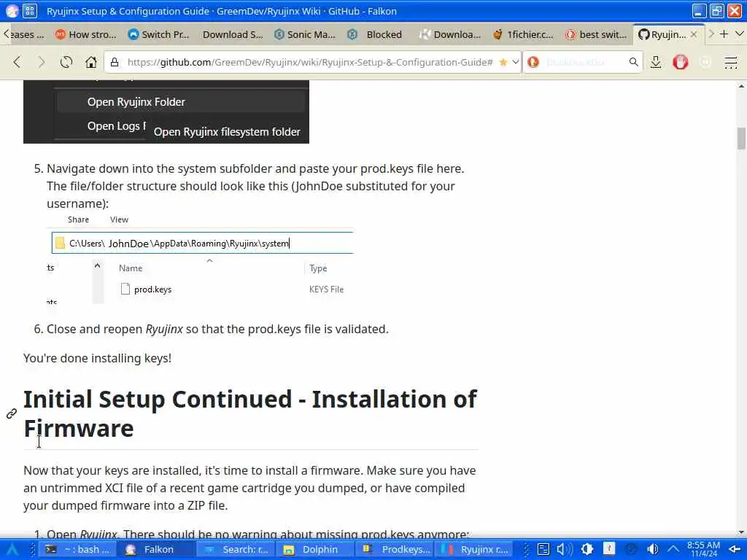Switch to the 'Downloa...' tab
The image size is (747, 560).
point(450,34)
